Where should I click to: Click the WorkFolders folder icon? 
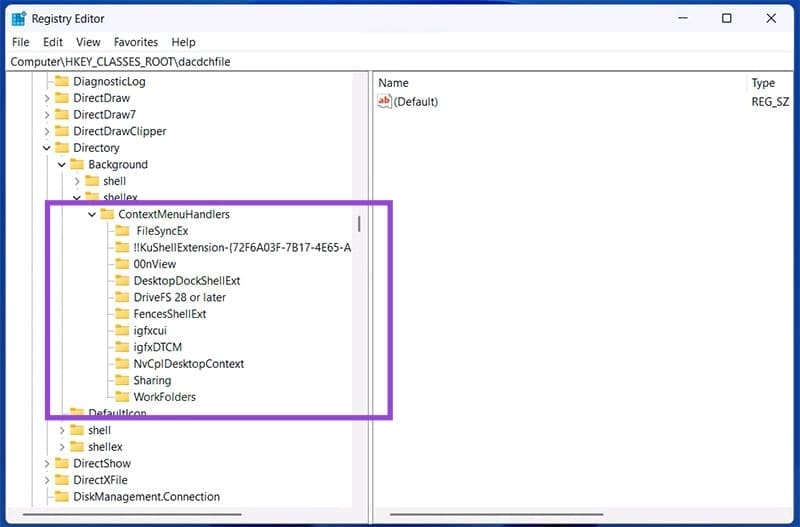[x=122, y=396]
